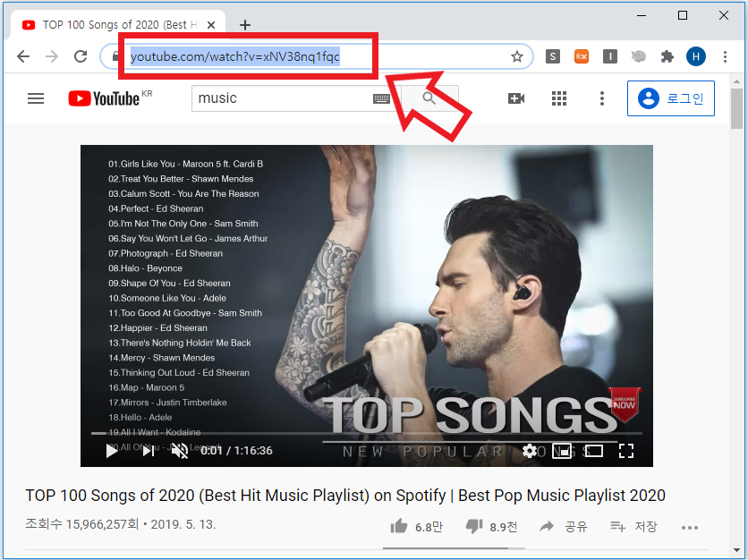This screenshot has width=748, height=560.
Task: Click the view count 조회수 15,966,257회 text
Action: [x=81, y=524]
